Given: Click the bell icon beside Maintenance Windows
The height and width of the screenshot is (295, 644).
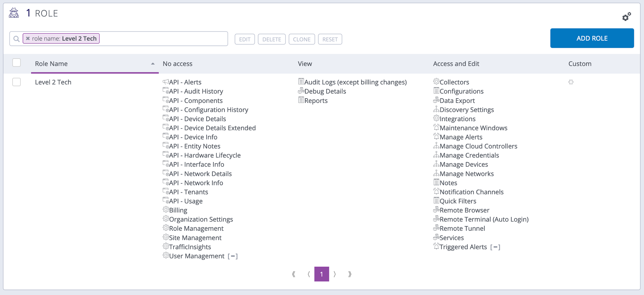Looking at the screenshot, I should point(436,127).
